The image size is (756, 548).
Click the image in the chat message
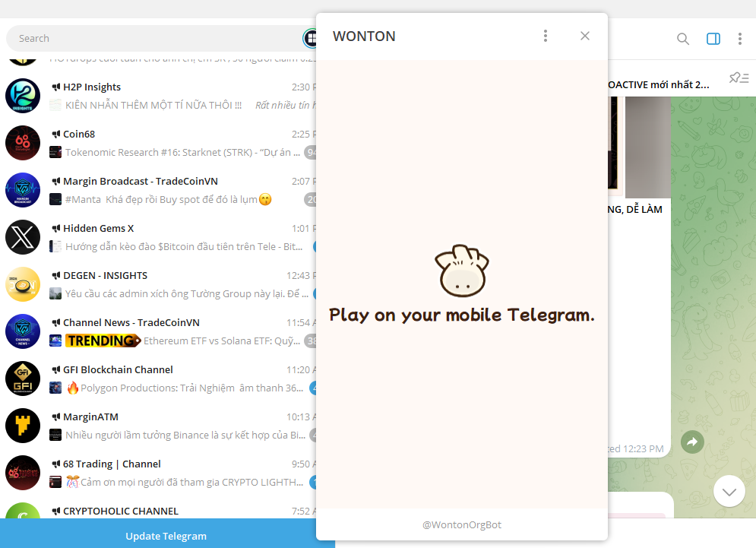point(639,147)
